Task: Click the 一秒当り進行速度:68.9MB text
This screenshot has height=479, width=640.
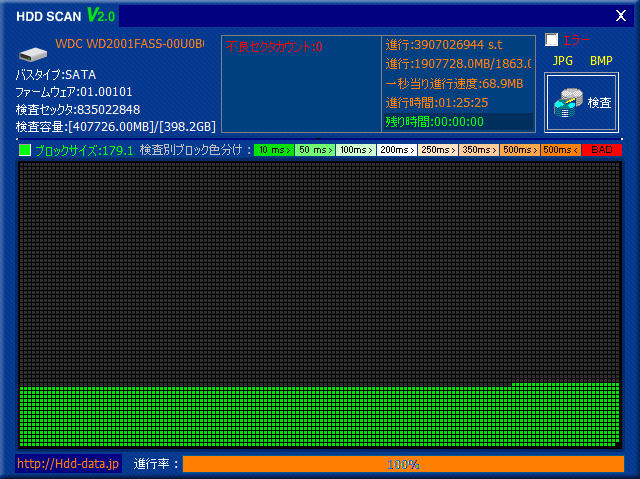Action: [454, 84]
